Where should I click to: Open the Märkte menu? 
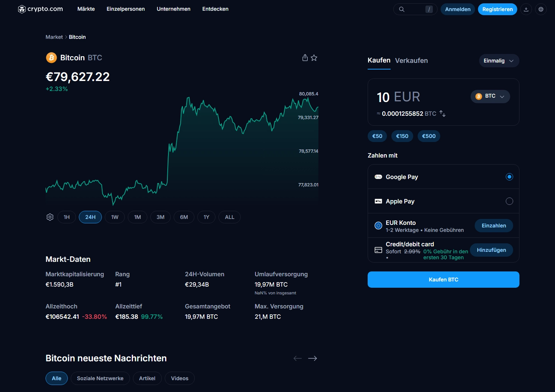point(86,9)
